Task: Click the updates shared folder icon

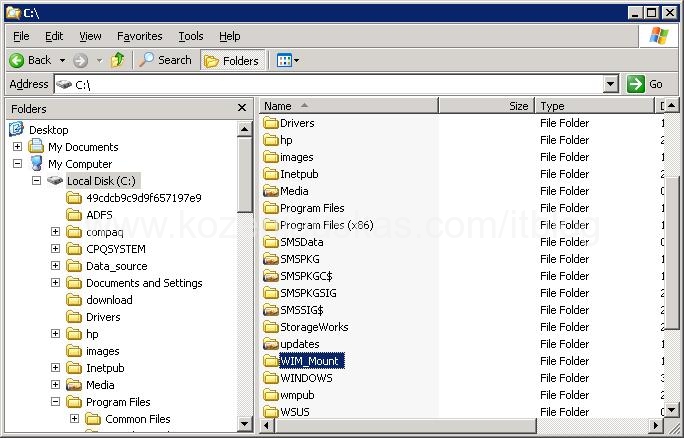Action: coord(271,344)
